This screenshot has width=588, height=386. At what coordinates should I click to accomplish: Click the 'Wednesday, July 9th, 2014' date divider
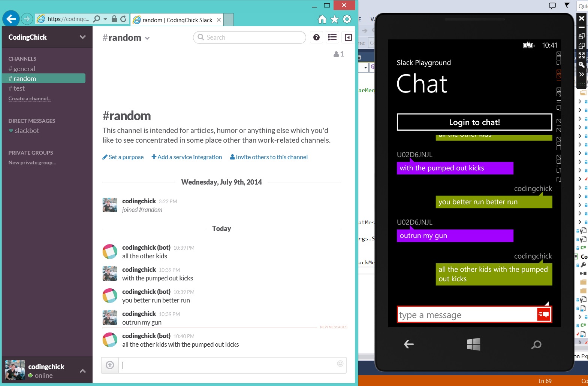pos(221,182)
